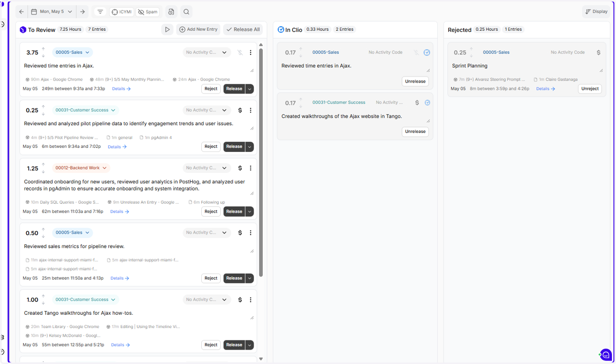Image resolution: width=616 pixels, height=364 pixels.
Task: Go to the previous day arrow
Action: click(x=21, y=12)
